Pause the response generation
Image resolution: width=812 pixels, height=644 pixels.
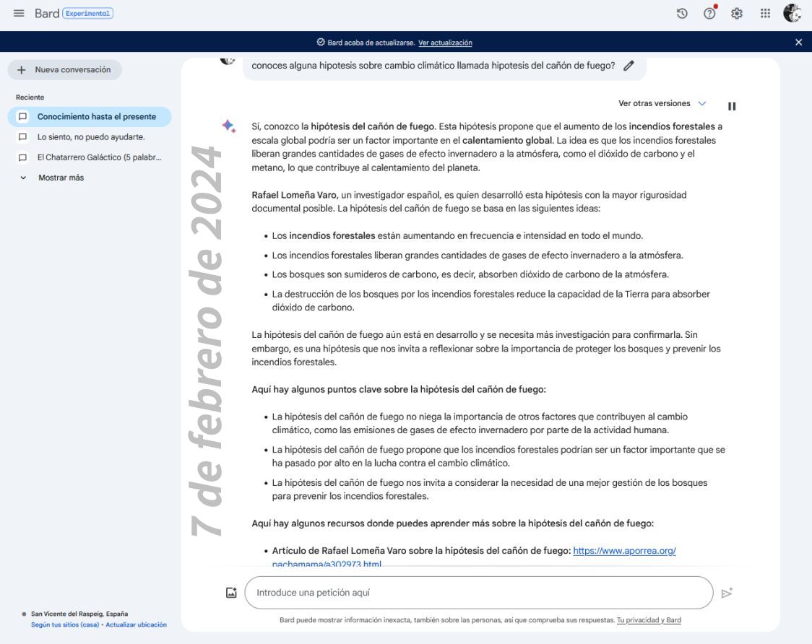coord(732,106)
